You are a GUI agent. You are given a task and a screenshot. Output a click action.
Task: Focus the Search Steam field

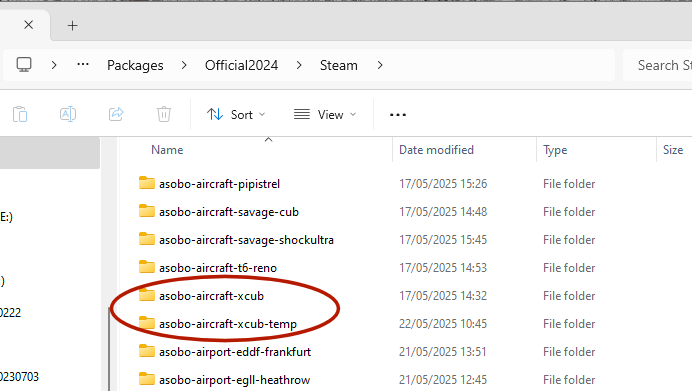tap(658, 65)
